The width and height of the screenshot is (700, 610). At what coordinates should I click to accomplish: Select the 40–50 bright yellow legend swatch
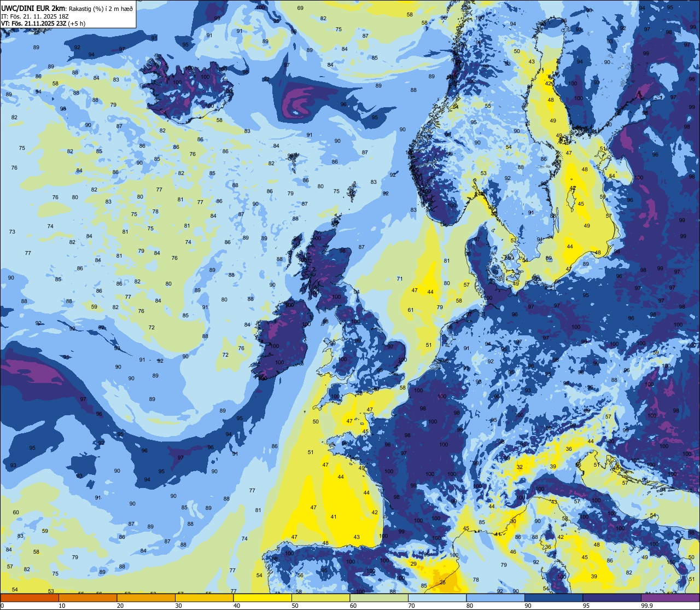262,597
